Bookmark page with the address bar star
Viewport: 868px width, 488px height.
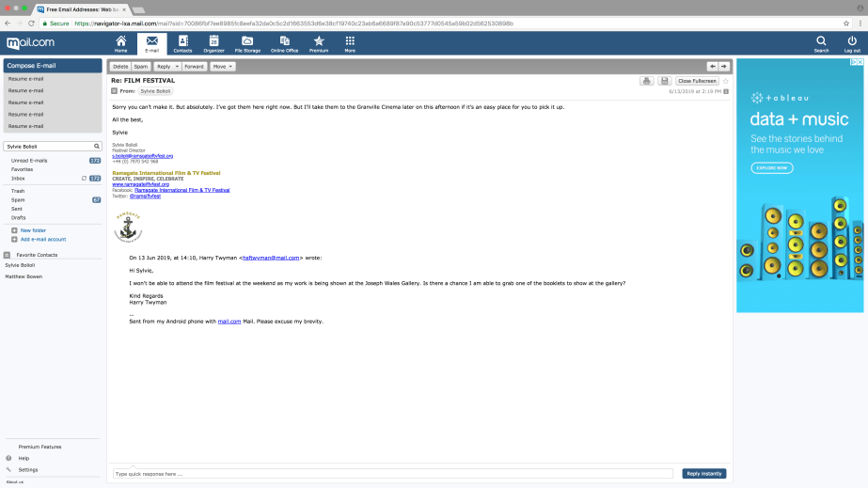coord(845,24)
